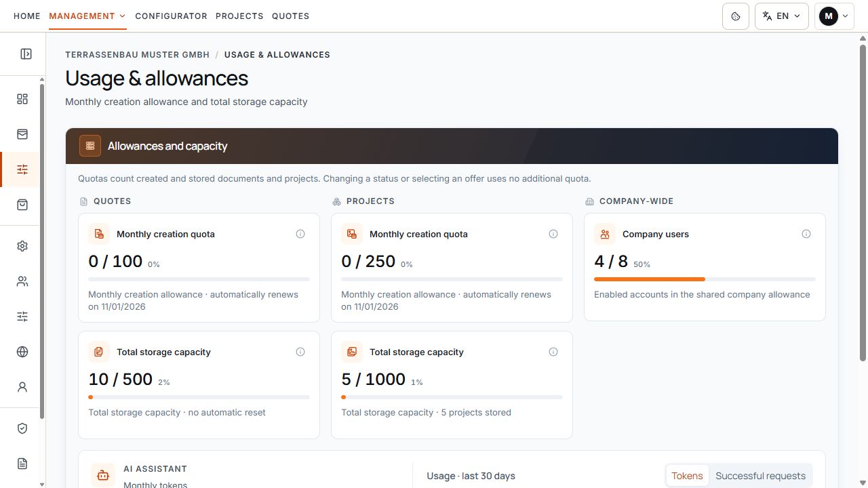
Task: Open Configurator in the top navigation
Action: pyautogui.click(x=171, y=16)
